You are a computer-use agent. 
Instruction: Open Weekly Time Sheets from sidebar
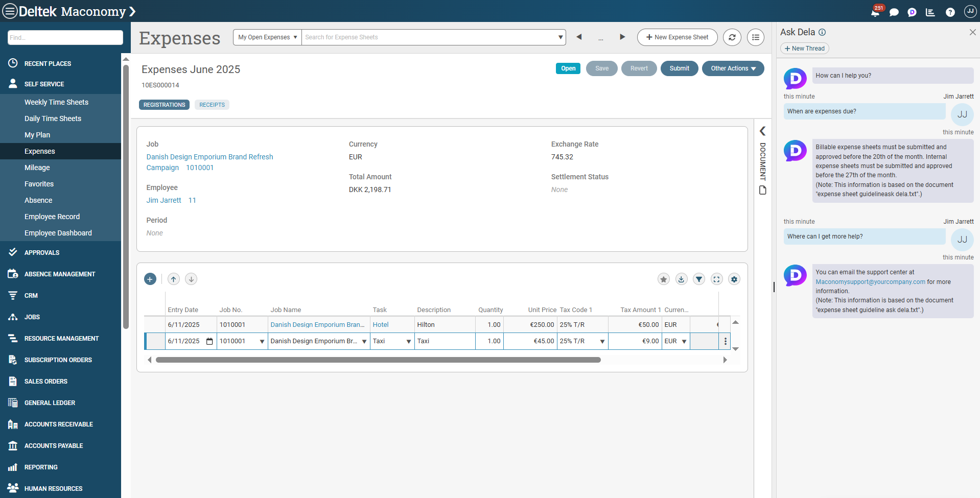tap(56, 102)
